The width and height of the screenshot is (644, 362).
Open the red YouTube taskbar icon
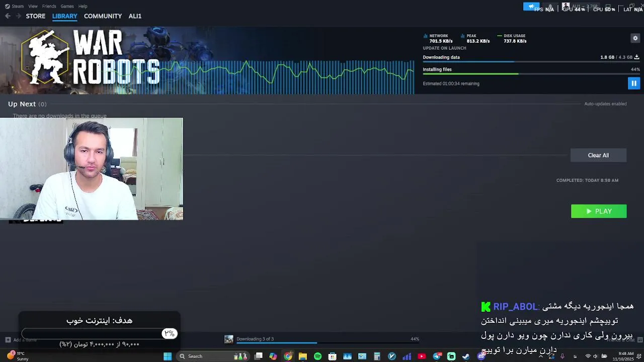pyautogui.click(x=422, y=356)
